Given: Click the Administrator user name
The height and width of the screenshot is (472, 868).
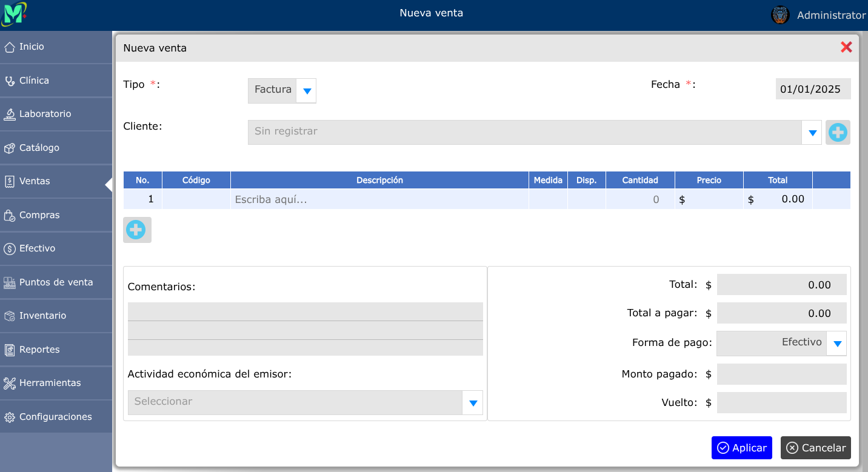Looking at the screenshot, I should click(x=831, y=15).
